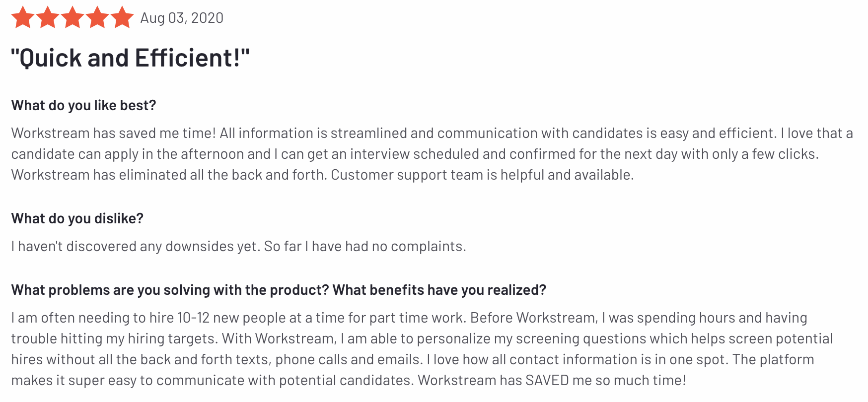The image size is (868, 402).
Task: Click the "What do you like best?" heading
Action: [x=84, y=105]
